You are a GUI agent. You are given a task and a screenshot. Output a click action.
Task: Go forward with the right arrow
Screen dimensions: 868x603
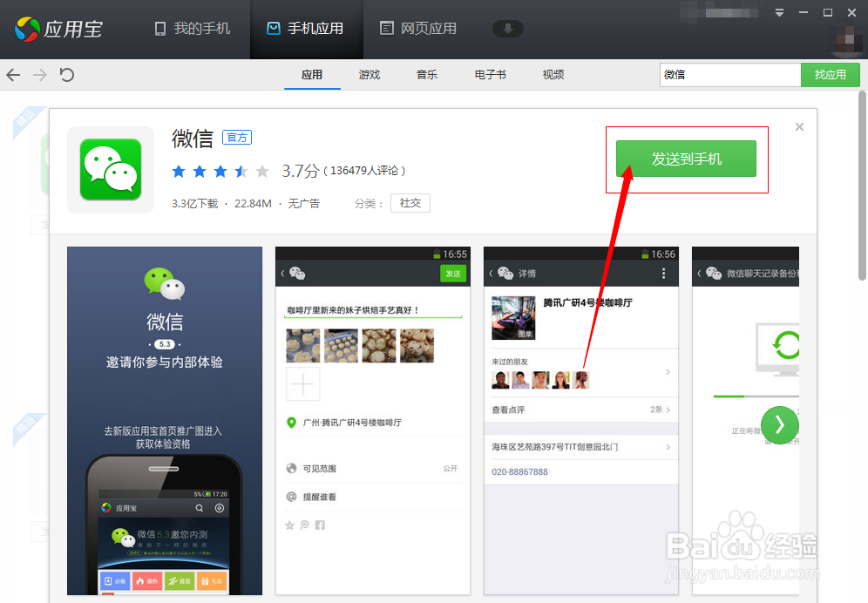tap(40, 75)
